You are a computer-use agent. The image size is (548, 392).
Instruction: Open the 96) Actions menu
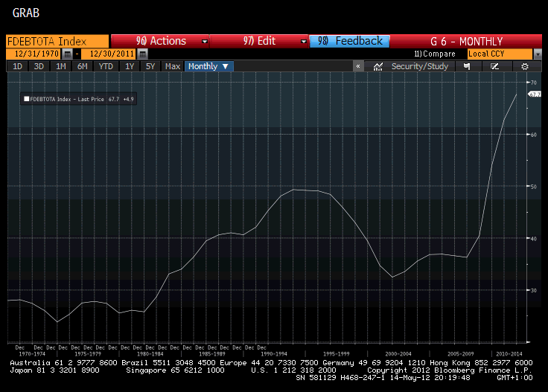(160, 41)
